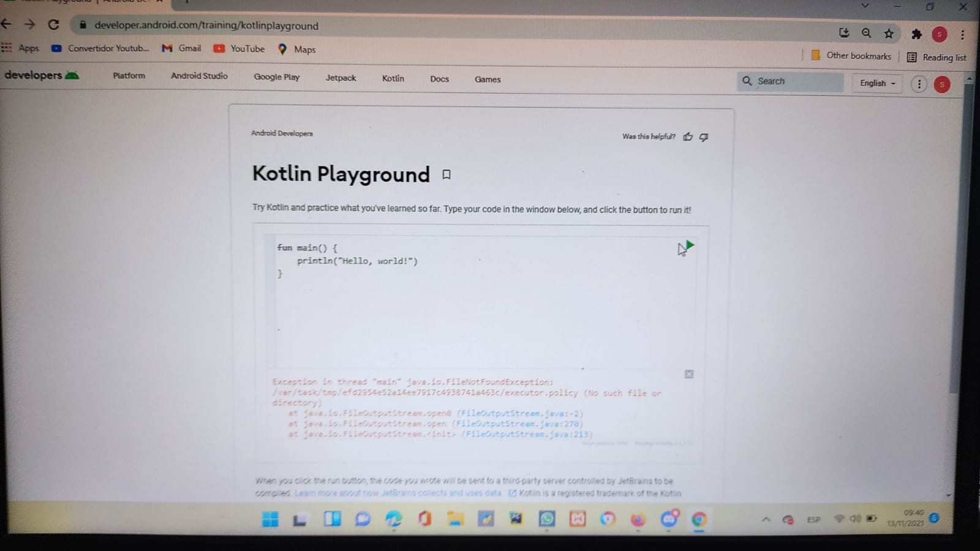The width and height of the screenshot is (980, 551).
Task: Dismiss the error output panel with its X
Action: (x=689, y=374)
